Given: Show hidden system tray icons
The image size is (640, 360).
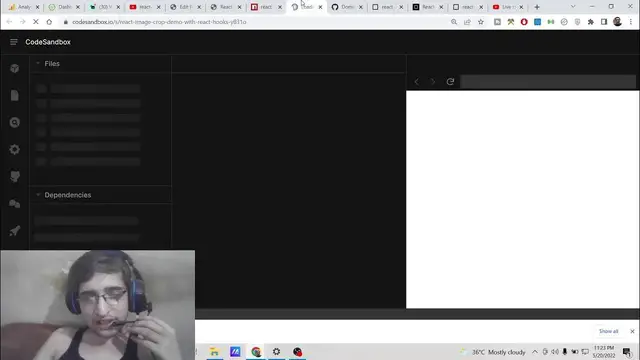Looking at the screenshot, I should [535, 352].
